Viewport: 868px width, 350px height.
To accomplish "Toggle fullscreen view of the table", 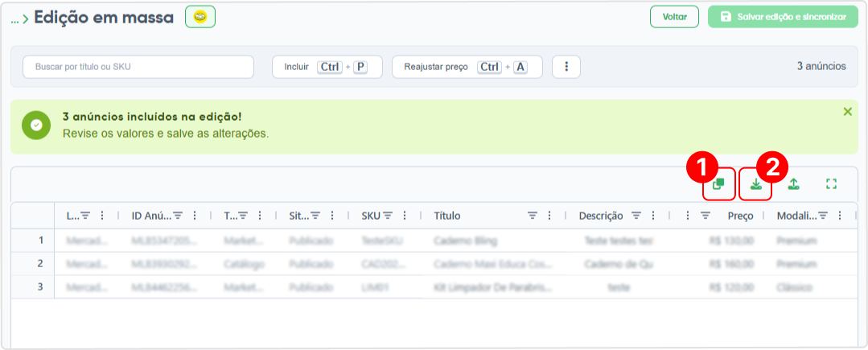I will coord(831,184).
